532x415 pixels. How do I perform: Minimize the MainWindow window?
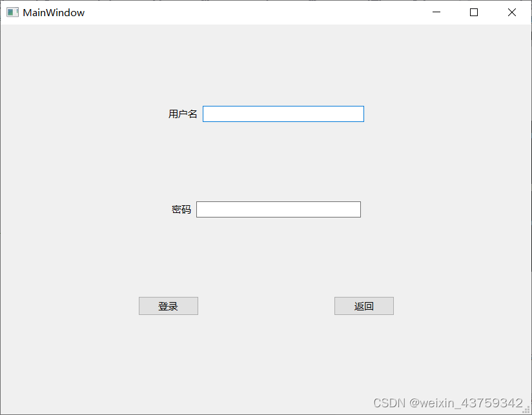tap(436, 12)
